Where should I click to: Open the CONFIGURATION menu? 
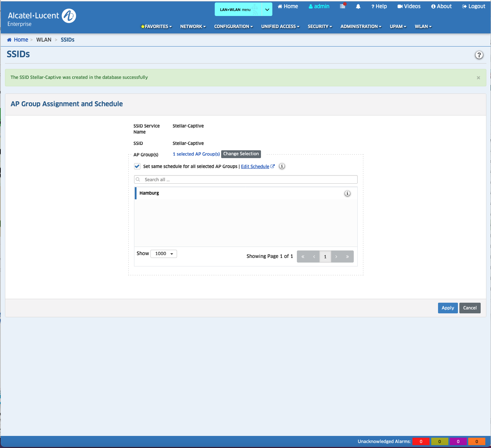coord(233,27)
